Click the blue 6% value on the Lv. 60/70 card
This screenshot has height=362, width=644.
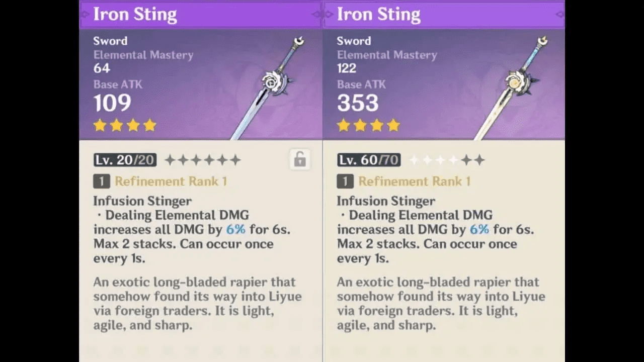[479, 229]
